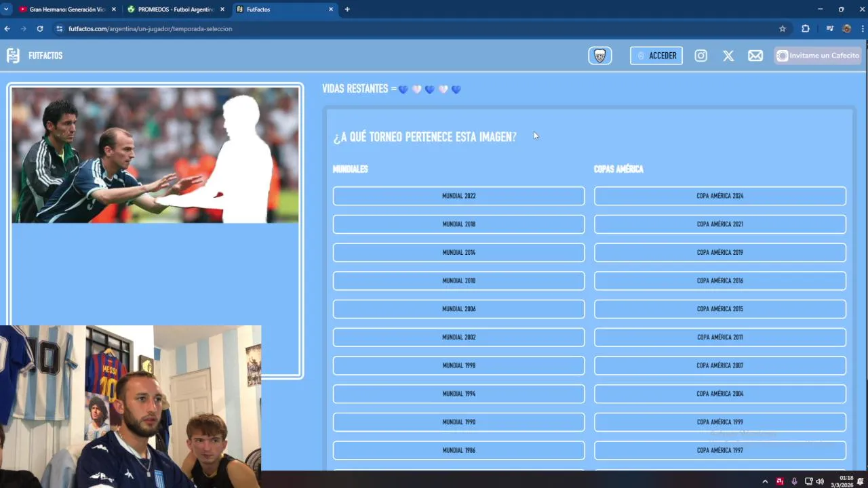Select COPA AMÉRICA 2021 option
Image resolution: width=868 pixels, height=488 pixels.
click(x=720, y=224)
